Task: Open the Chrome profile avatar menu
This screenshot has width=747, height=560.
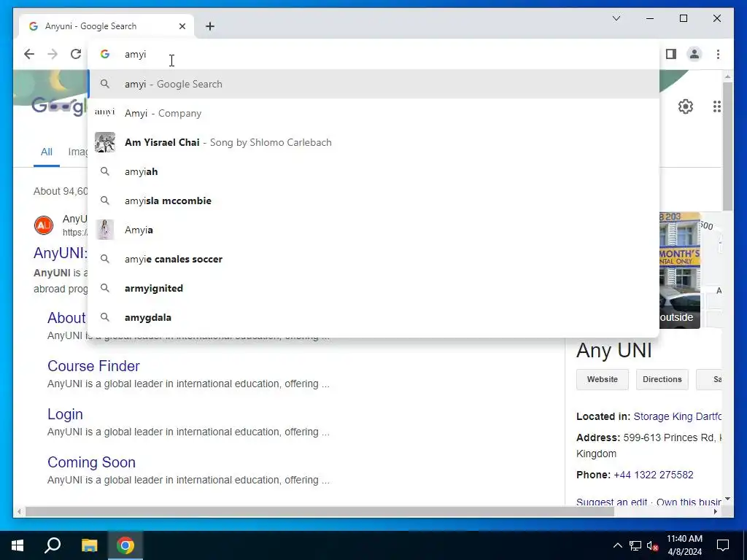Action: pos(694,54)
